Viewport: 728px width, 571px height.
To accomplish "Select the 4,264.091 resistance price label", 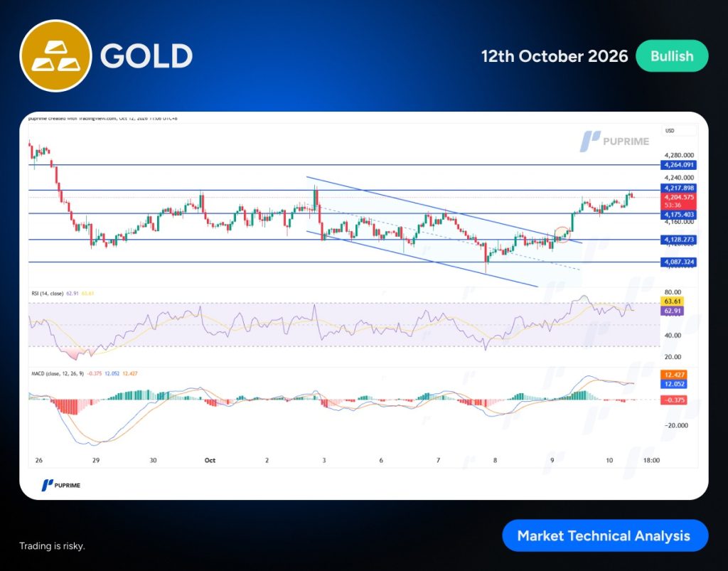I will [678, 165].
